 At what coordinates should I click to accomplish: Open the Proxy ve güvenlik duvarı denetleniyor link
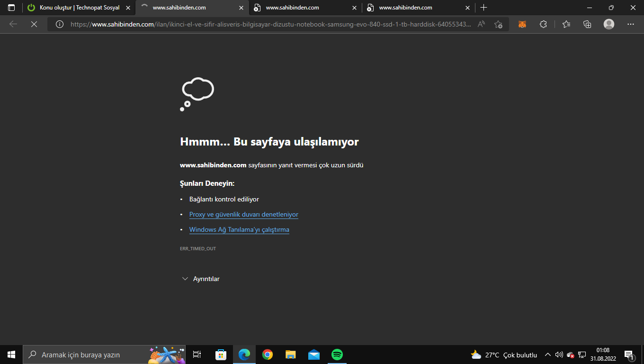tap(244, 215)
